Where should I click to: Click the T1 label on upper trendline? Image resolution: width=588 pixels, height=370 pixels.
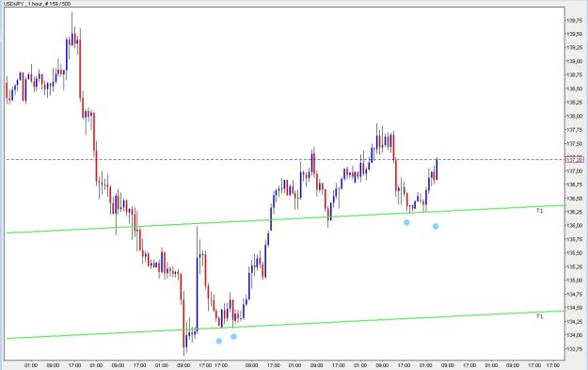pyautogui.click(x=540, y=211)
